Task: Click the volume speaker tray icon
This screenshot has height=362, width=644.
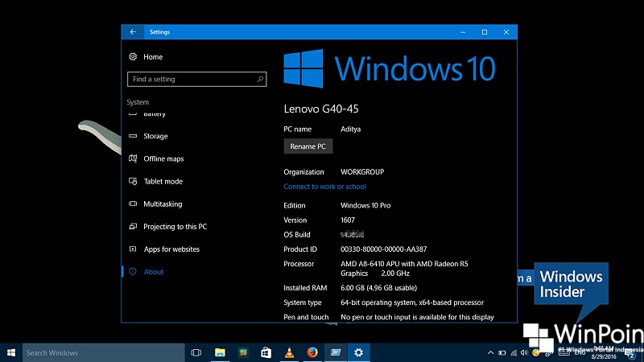Action: [524, 352]
